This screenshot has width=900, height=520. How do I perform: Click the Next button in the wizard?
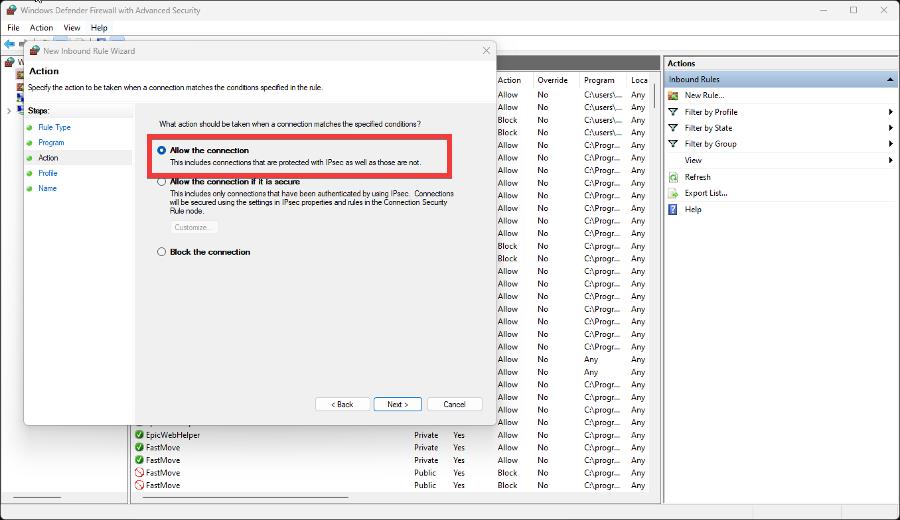[x=397, y=404]
